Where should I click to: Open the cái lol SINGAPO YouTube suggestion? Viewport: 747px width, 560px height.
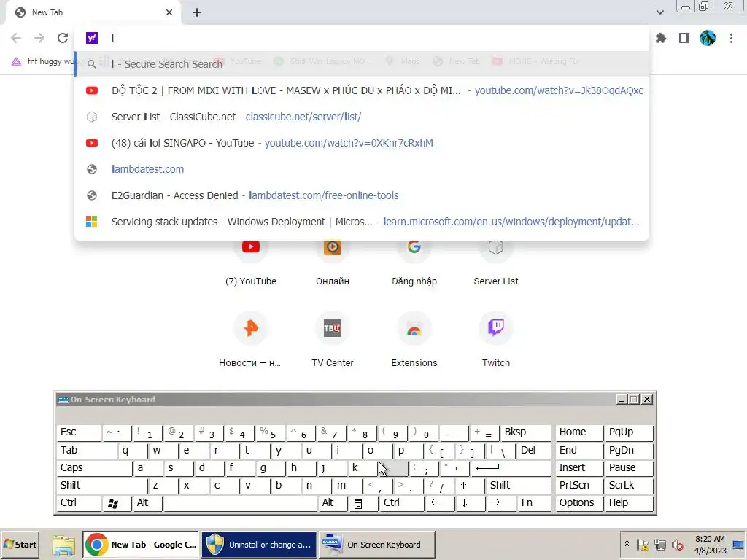362,143
